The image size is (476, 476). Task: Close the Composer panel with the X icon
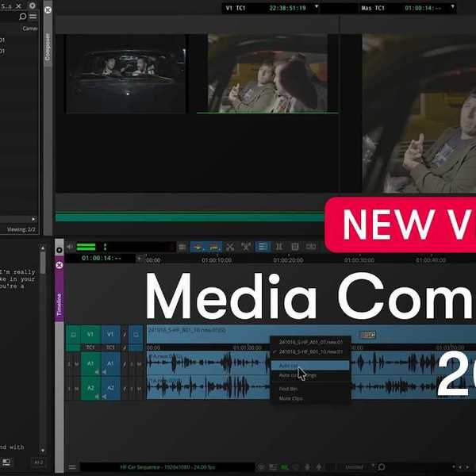(x=48, y=10)
